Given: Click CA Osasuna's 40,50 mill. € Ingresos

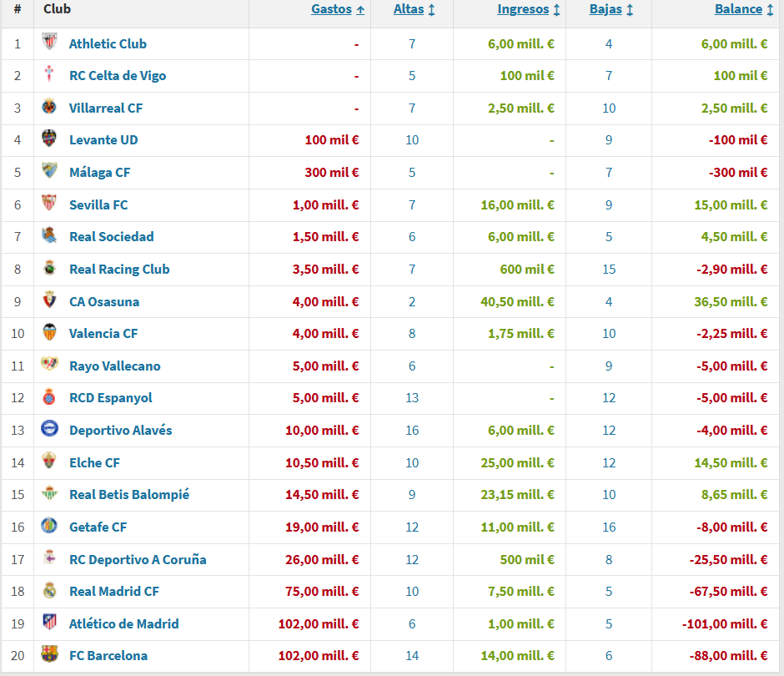Looking at the screenshot, I should [517, 302].
